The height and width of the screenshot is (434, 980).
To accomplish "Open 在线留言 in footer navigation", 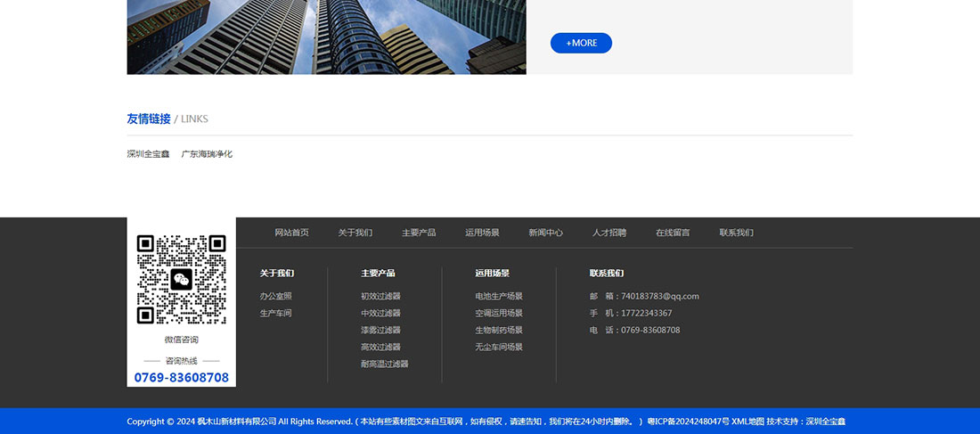I will pyautogui.click(x=673, y=233).
